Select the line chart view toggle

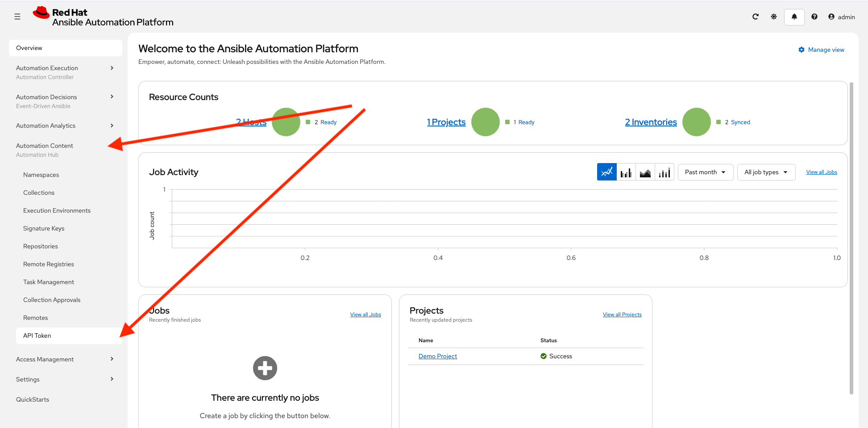[x=607, y=172]
